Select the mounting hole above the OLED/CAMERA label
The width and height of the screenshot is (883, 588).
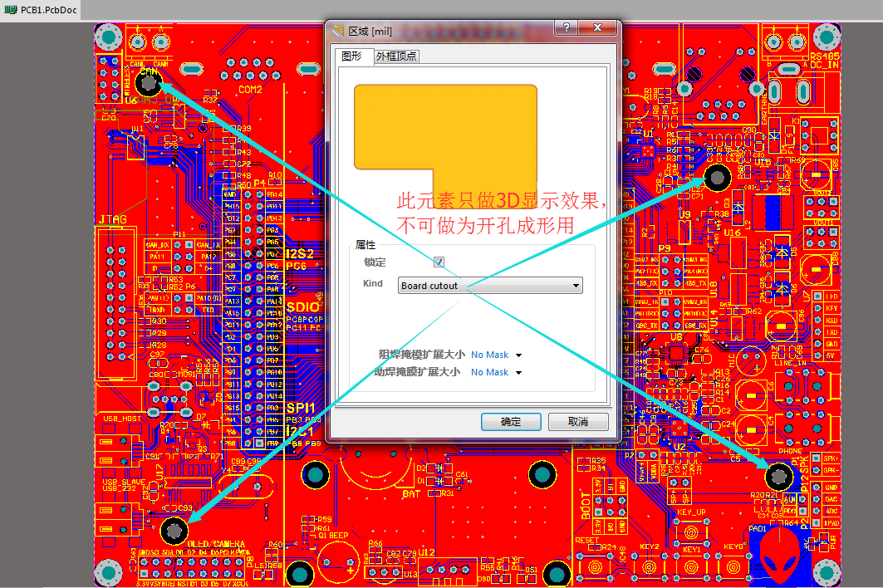[174, 530]
